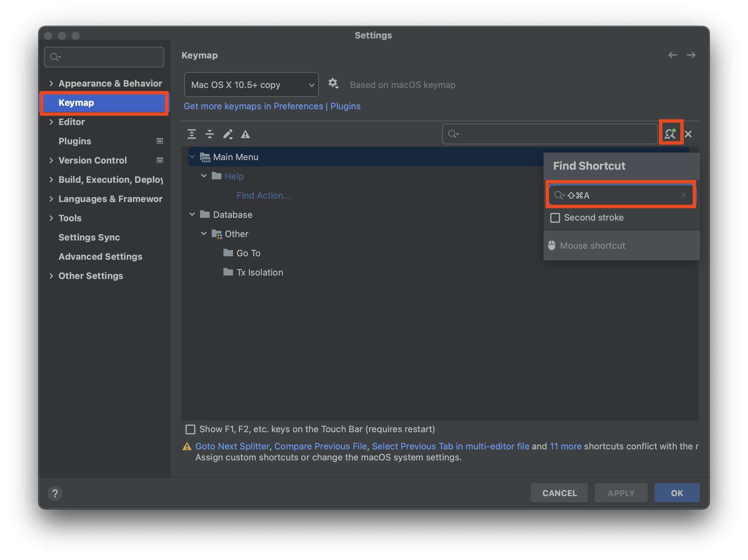Open keymap gear options menu

click(333, 83)
